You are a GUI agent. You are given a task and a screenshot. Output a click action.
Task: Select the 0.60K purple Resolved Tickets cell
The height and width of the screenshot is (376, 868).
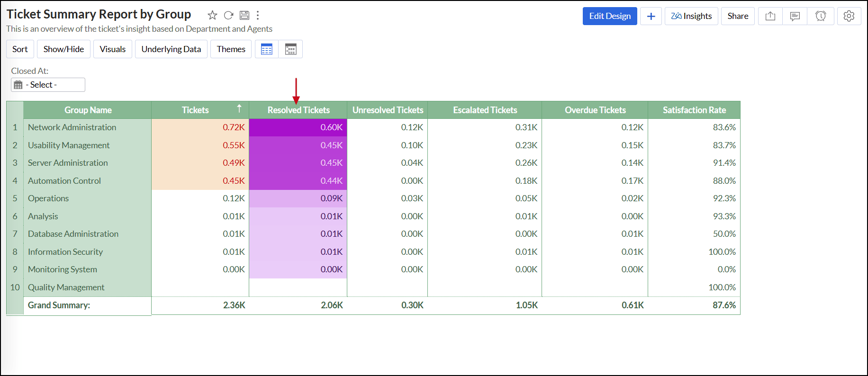click(298, 127)
